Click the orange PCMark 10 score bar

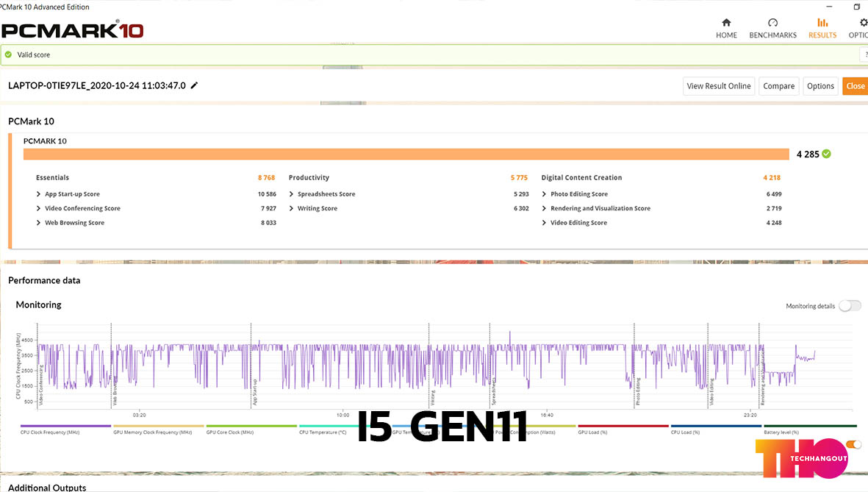point(406,154)
